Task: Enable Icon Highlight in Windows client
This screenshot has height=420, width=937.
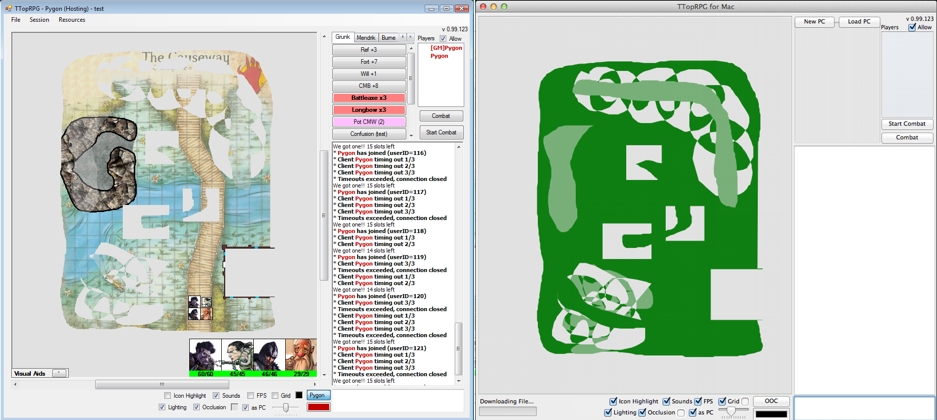Action: coord(167,396)
